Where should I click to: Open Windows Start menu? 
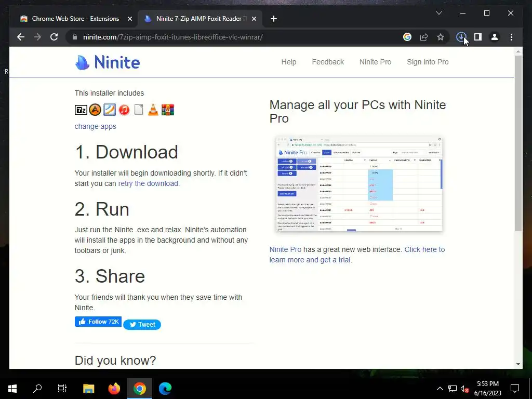(12, 389)
